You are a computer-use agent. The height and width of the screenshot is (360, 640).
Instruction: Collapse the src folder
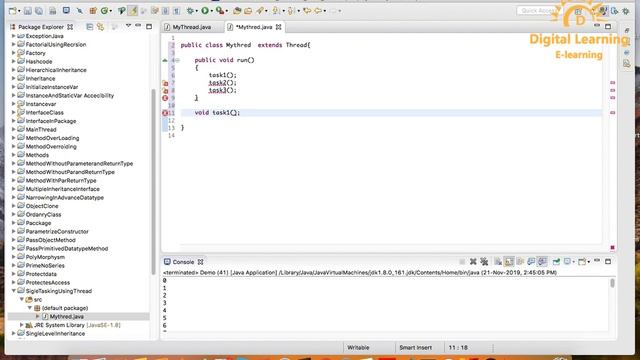(22, 300)
